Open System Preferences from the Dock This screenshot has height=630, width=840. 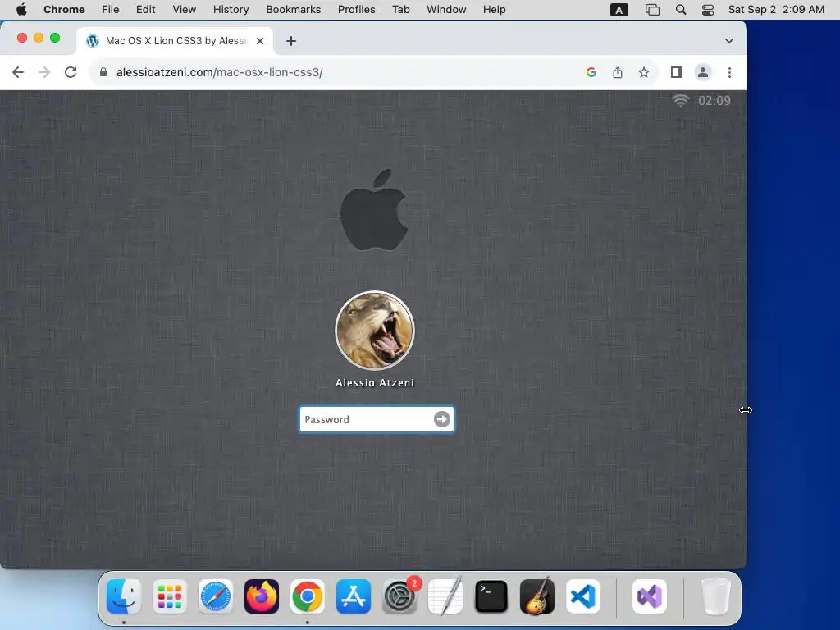tap(399, 596)
